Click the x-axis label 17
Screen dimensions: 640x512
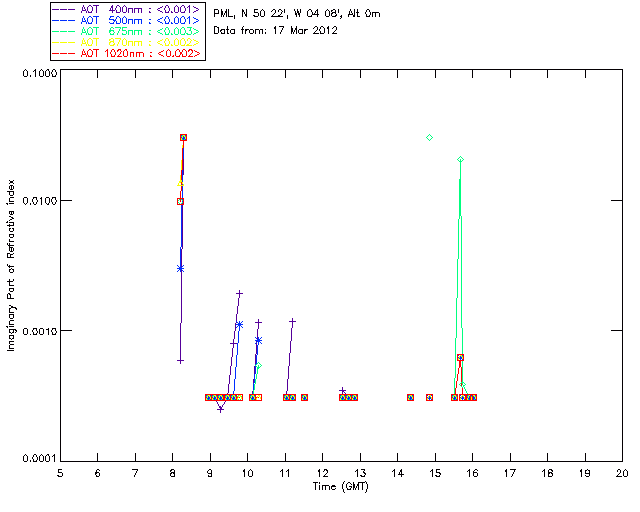pos(510,473)
